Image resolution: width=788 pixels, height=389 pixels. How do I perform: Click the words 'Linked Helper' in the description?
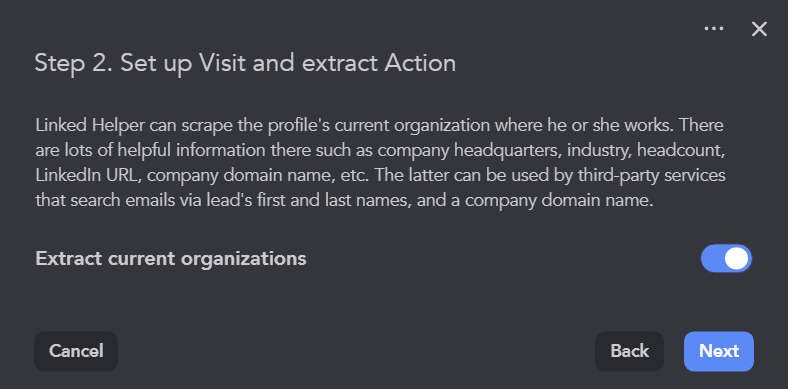pyautogui.click(x=90, y=125)
